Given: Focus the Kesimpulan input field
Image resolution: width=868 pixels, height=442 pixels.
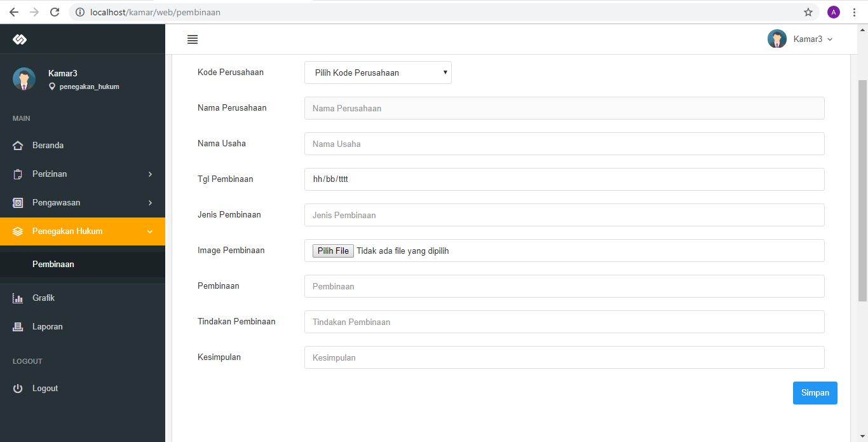Looking at the screenshot, I should [564, 357].
